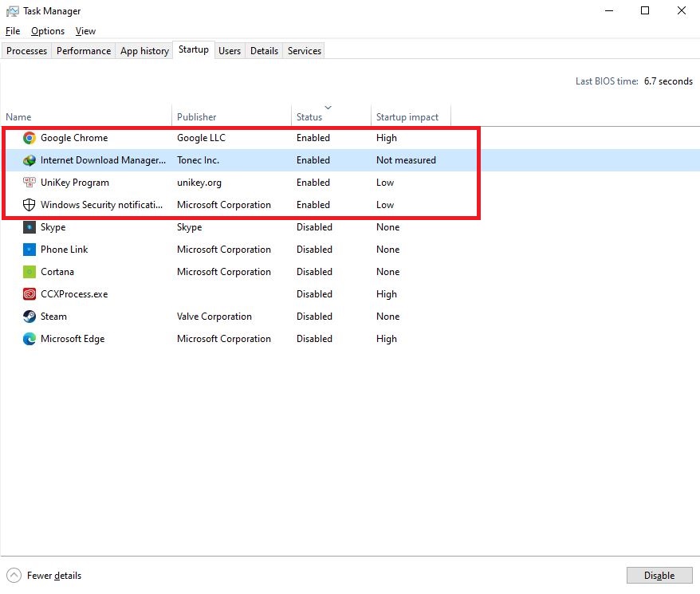Sort the list by the Status column header

pos(309,117)
